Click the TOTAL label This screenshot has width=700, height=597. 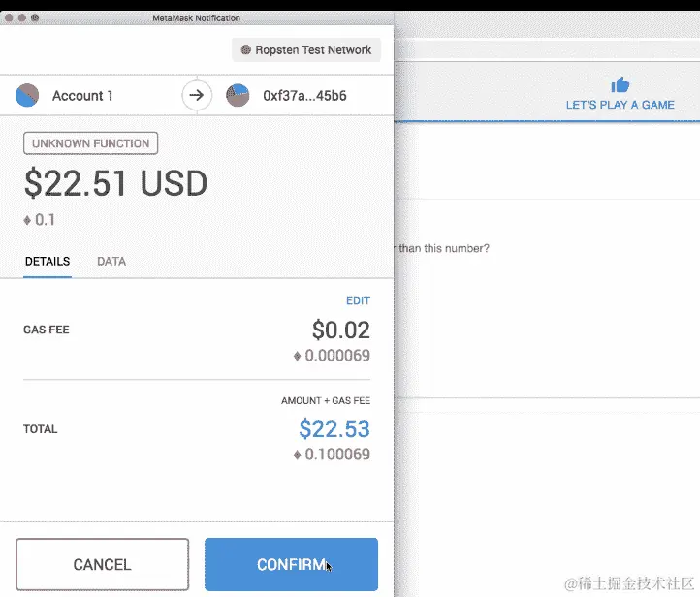(40, 429)
